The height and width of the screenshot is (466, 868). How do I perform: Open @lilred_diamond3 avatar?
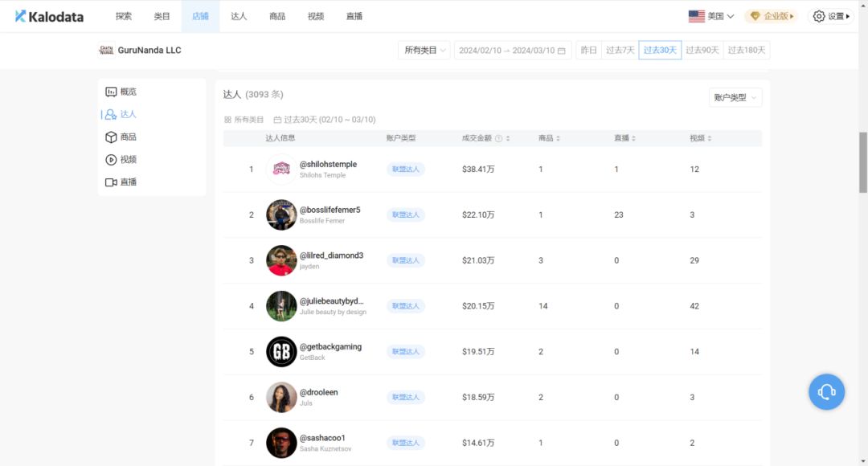pyautogui.click(x=281, y=260)
